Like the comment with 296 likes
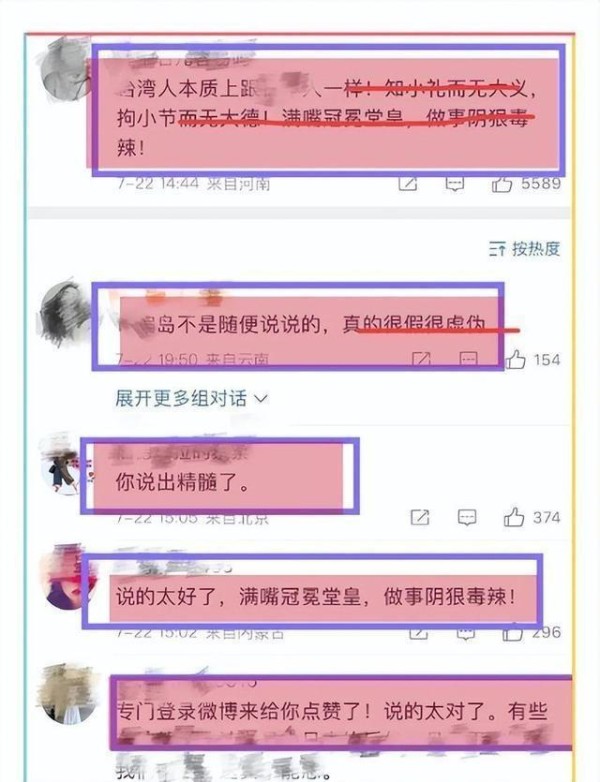The image size is (600, 782). 512,633
